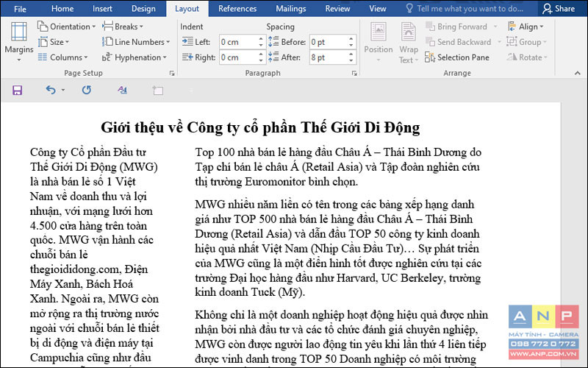
Task: Decrease the Right indent with down arrow
Action: (261, 61)
